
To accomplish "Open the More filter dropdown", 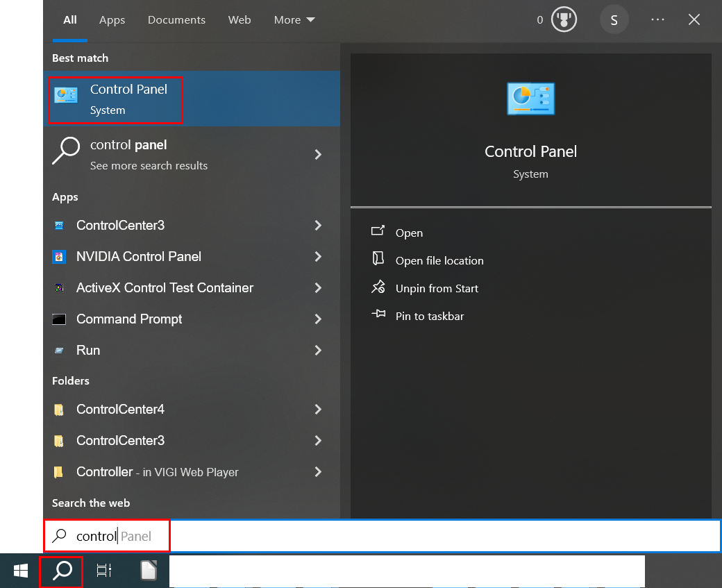I will (x=294, y=20).
